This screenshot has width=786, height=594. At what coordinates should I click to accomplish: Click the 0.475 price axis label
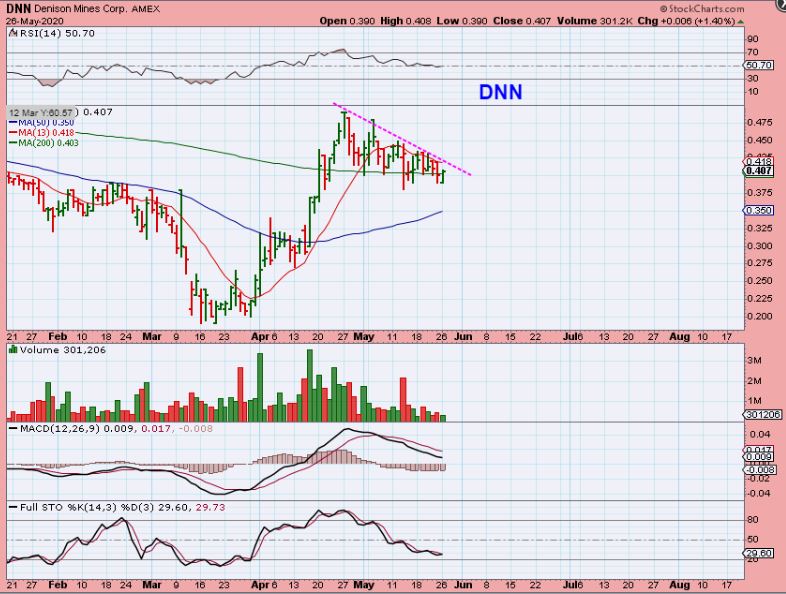click(x=759, y=123)
